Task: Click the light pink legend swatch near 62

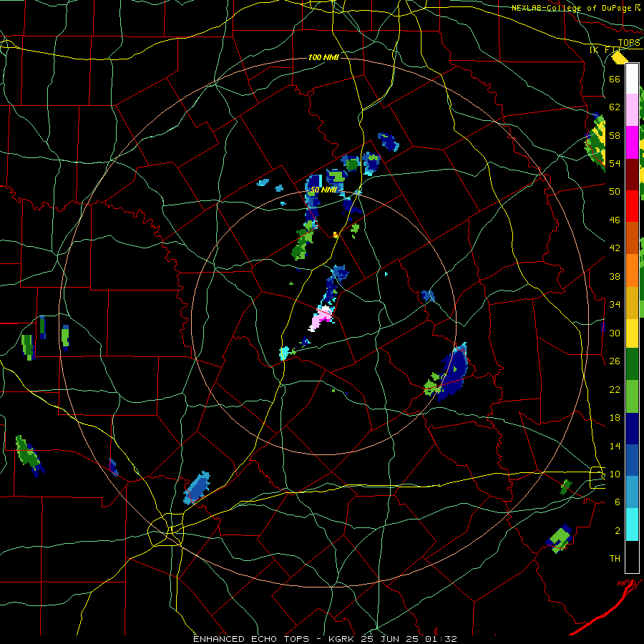Action: (632, 110)
